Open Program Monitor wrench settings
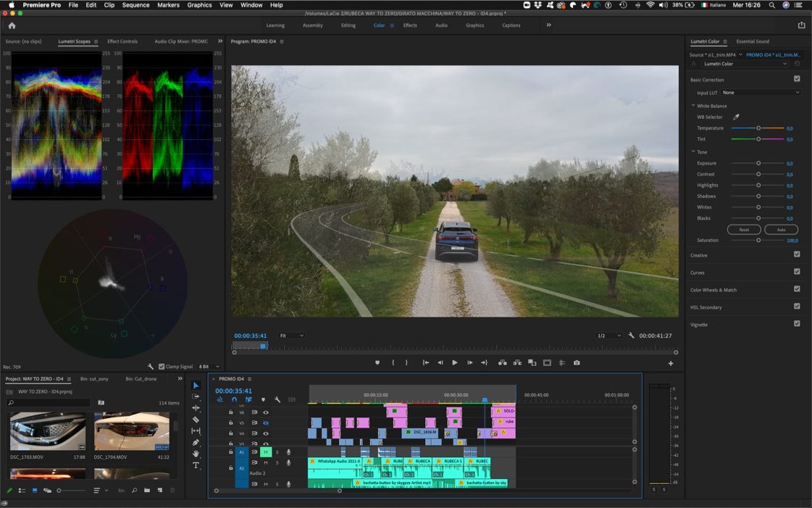 click(631, 336)
